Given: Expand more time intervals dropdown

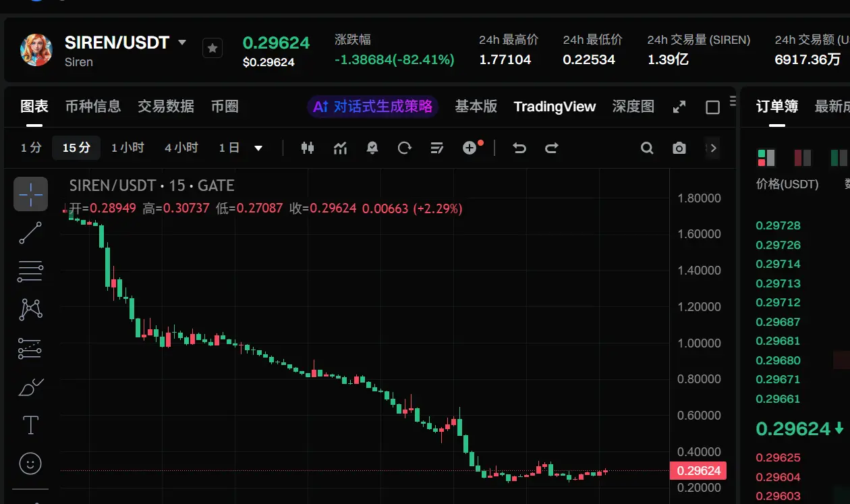Looking at the screenshot, I should pyautogui.click(x=258, y=148).
